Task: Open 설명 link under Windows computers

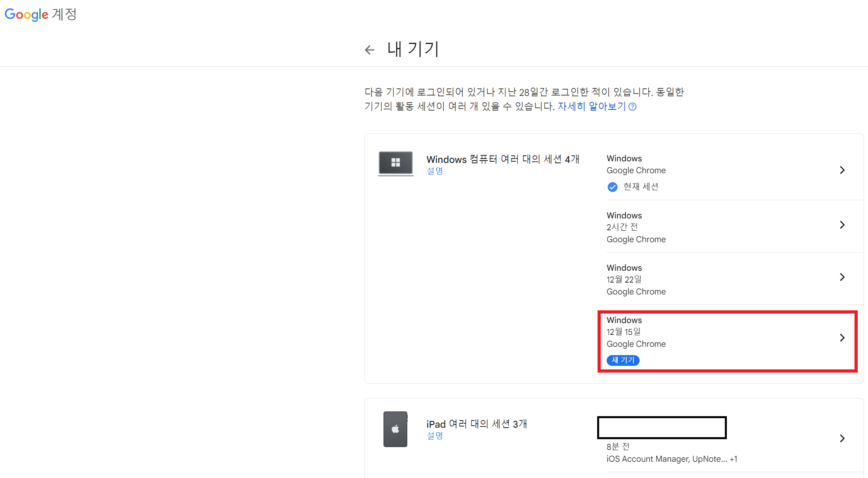Action: click(x=435, y=171)
